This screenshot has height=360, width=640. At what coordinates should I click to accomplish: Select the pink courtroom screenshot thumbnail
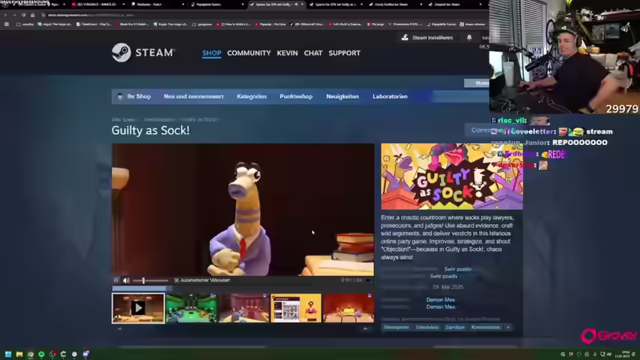(x=244, y=308)
